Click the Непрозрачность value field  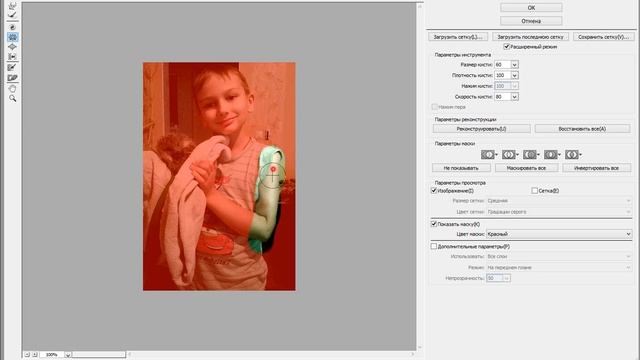click(494, 278)
